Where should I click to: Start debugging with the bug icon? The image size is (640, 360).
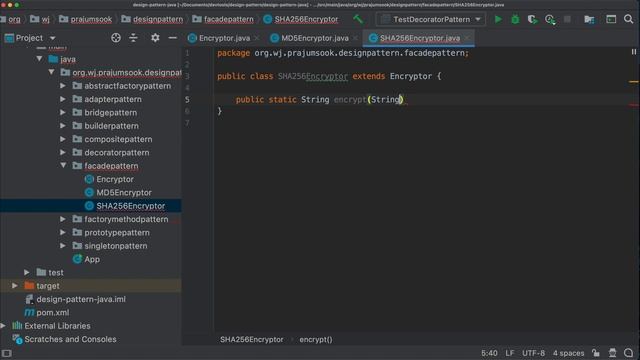click(515, 19)
